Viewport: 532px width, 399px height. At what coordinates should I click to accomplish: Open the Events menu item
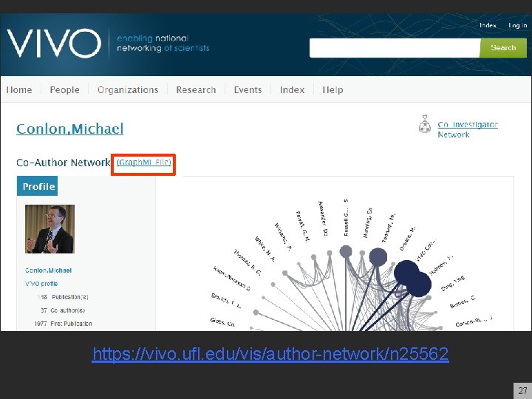(248, 90)
